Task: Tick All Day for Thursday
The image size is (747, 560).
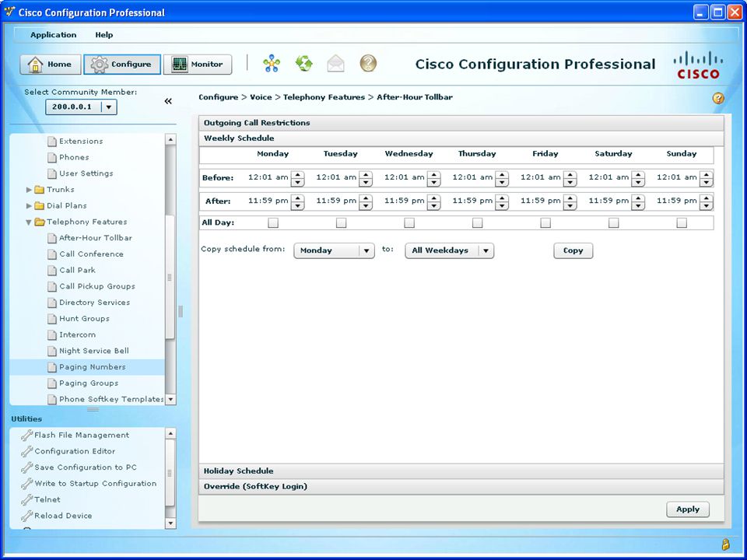Action: (x=477, y=222)
